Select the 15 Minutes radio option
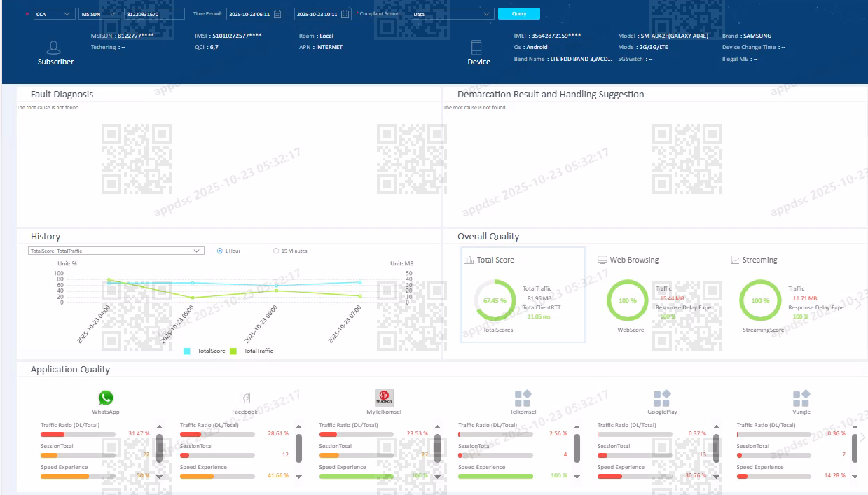Screen dimensions: 868x495 [276, 251]
